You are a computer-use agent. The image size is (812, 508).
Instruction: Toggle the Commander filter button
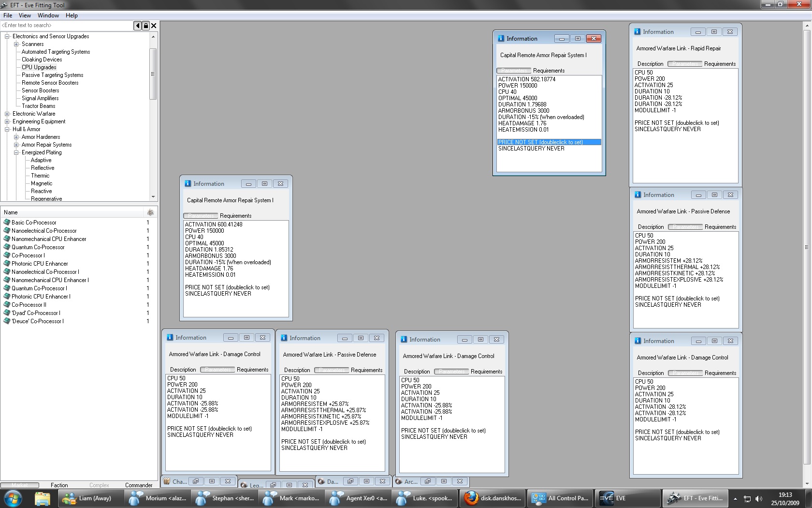139,485
